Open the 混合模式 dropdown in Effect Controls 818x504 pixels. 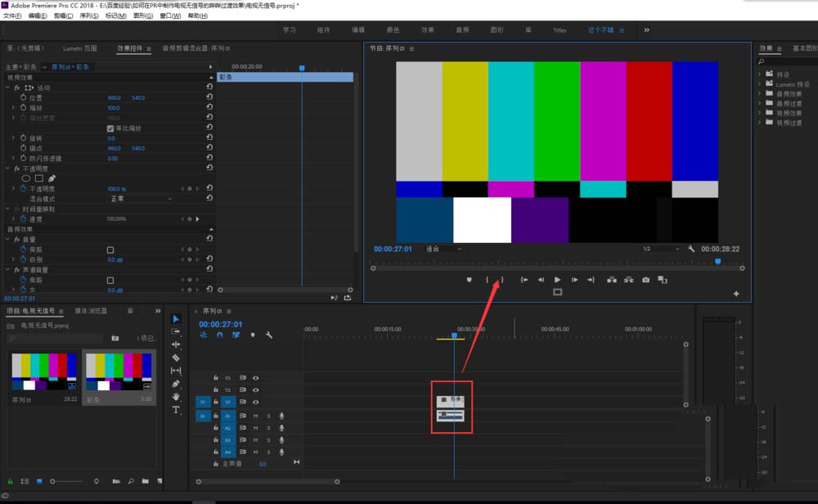click(x=139, y=197)
